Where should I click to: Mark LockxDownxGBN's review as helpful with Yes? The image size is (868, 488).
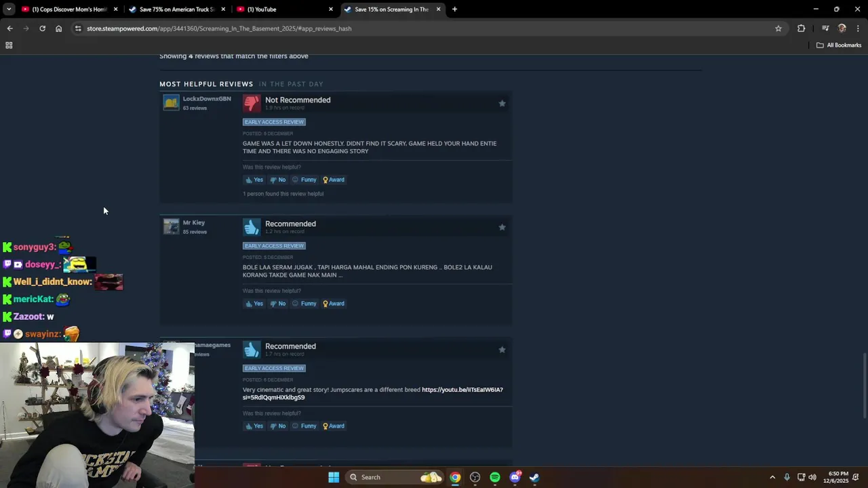tap(254, 180)
